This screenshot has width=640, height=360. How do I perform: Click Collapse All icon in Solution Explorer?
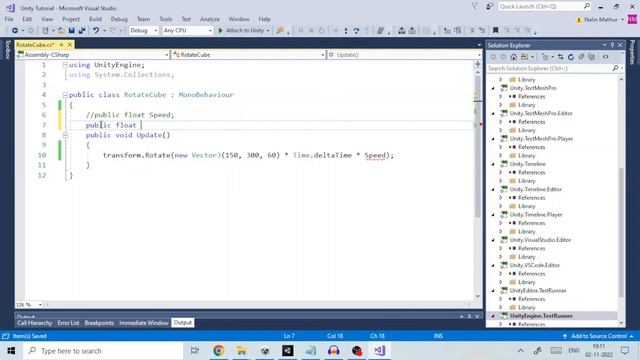(581, 57)
